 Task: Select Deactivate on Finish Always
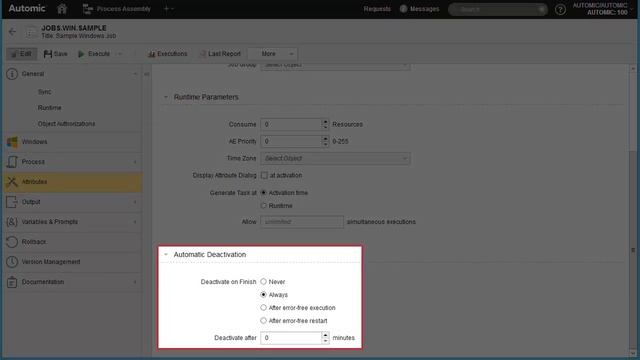(263, 295)
